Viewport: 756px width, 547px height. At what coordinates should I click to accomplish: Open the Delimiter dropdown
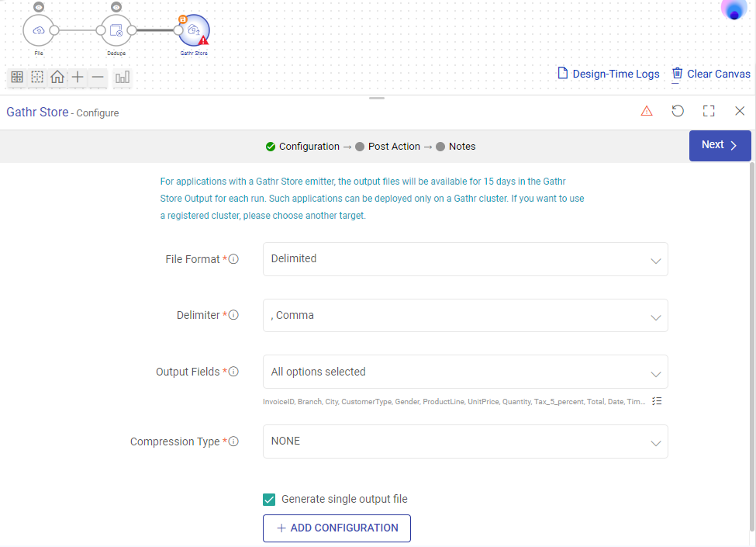click(465, 315)
